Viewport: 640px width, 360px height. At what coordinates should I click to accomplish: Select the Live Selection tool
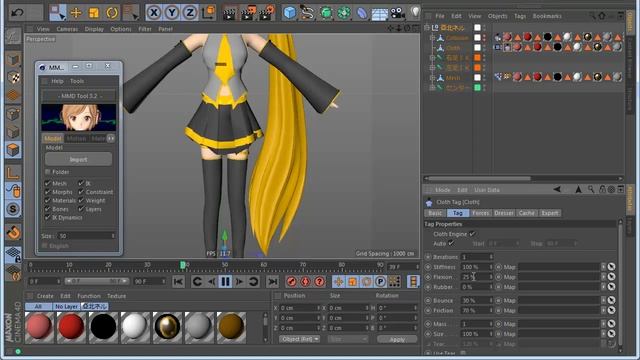click(58, 13)
